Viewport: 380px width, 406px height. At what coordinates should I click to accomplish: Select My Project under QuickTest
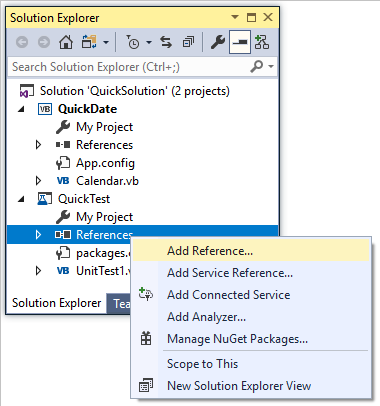(x=104, y=217)
